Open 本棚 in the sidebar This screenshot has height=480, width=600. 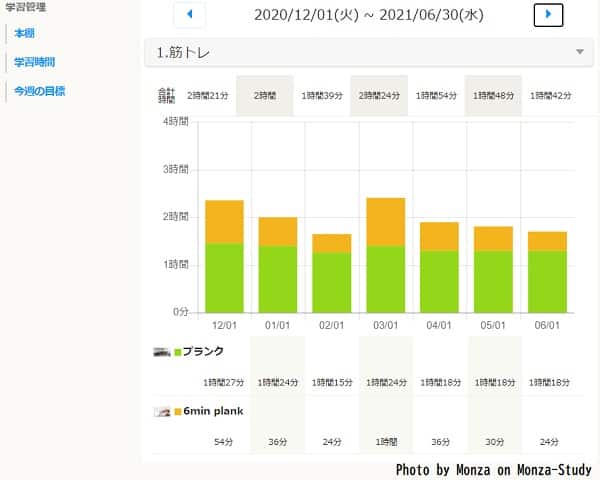pos(24,33)
